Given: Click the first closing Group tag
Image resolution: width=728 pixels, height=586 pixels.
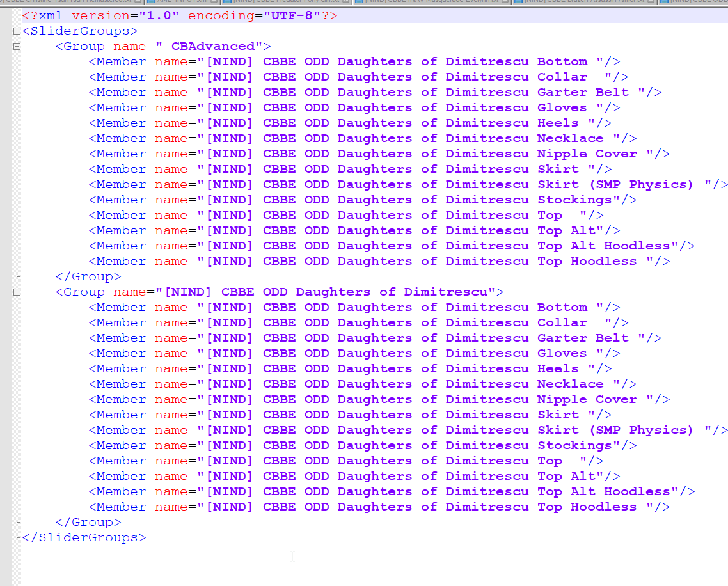Looking at the screenshot, I should click(x=88, y=277).
